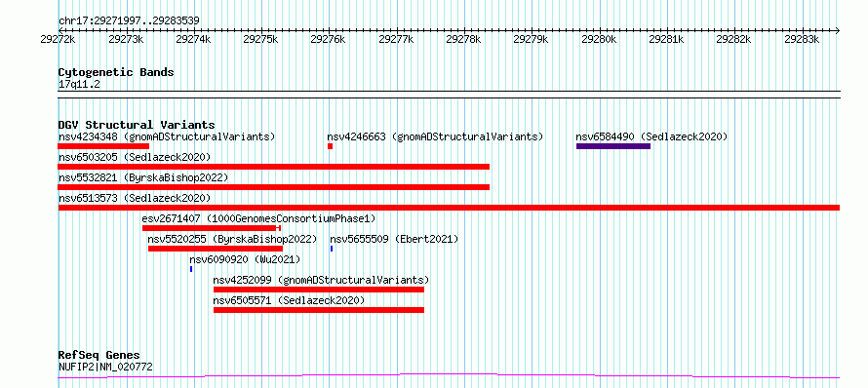Screen dimensions: 868x388
Task: Click nsv6503205 Sedlazeck2020 label
Action: 135,157
